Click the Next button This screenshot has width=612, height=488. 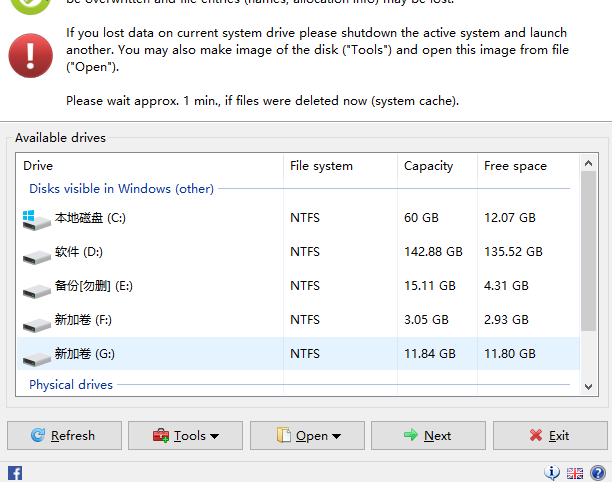[428, 435]
